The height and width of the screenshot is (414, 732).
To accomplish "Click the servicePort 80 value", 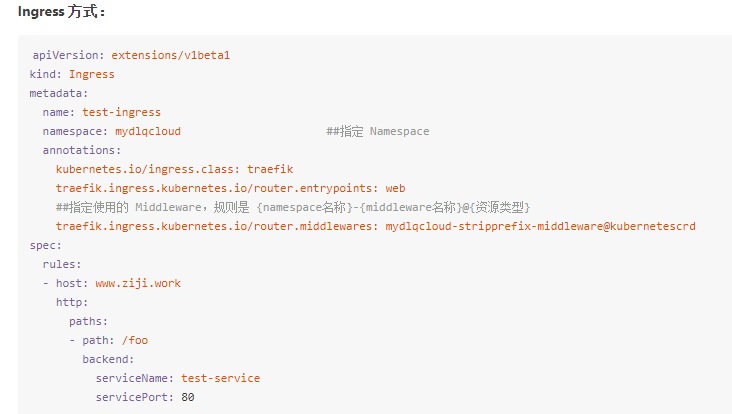I will [x=188, y=397].
